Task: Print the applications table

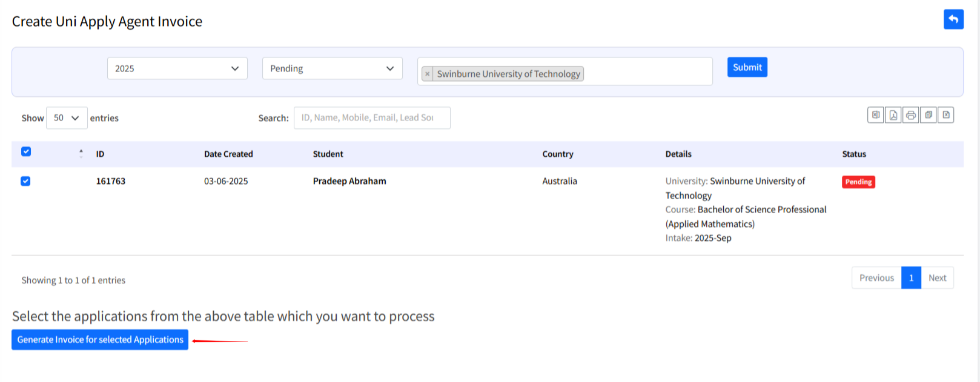Action: coord(910,115)
